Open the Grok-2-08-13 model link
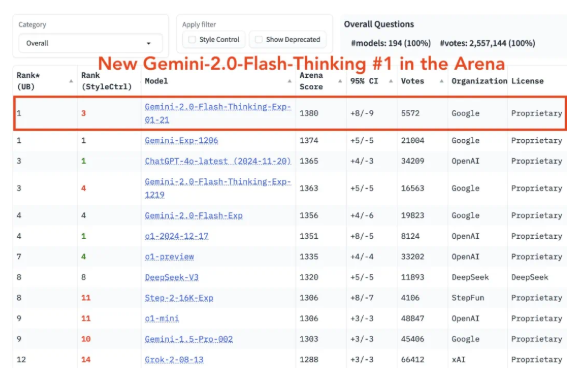Screen dimensions: 580x386 tap(174, 359)
